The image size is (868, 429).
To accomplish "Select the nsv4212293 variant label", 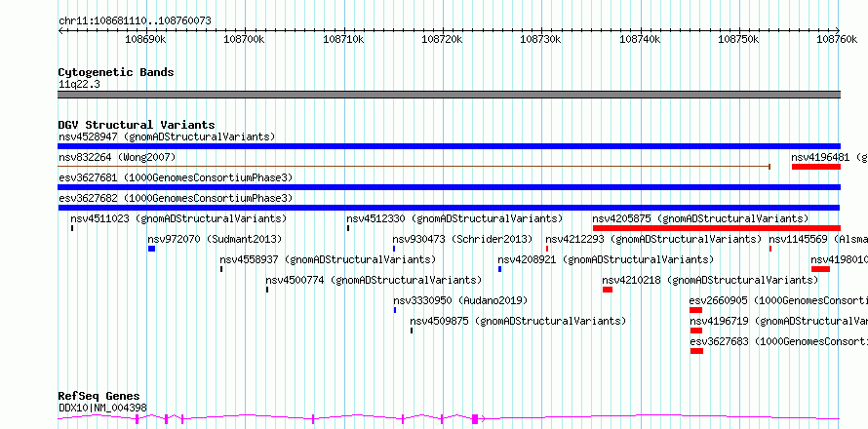I will [653, 239].
